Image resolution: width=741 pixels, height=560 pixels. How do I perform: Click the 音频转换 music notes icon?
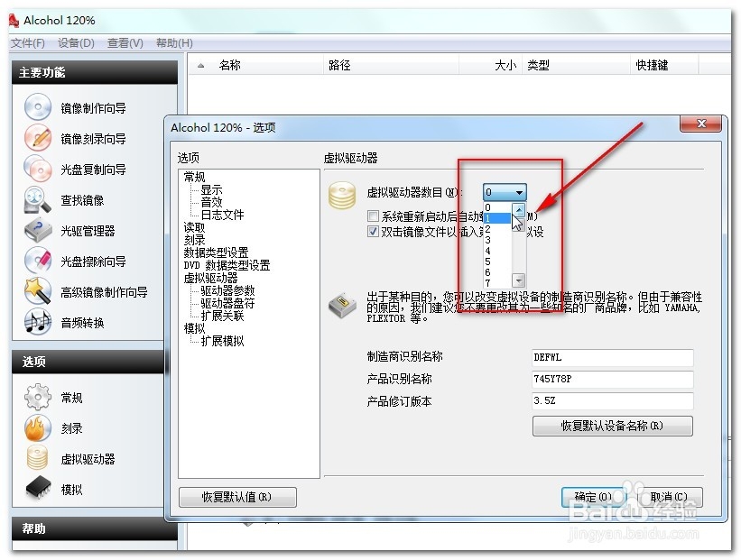click(38, 322)
